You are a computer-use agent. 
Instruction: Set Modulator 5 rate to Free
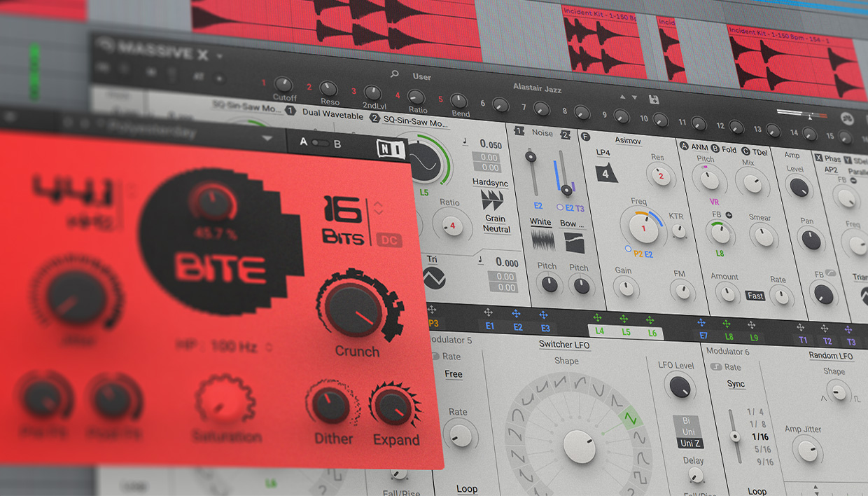pos(453,374)
